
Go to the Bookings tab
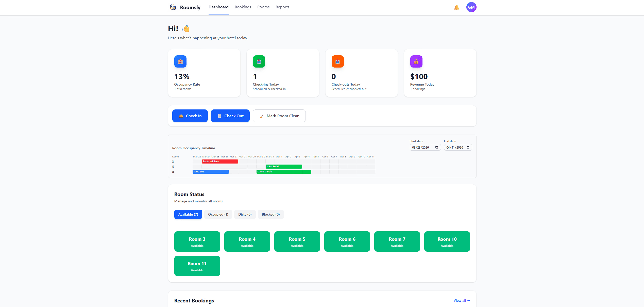click(x=243, y=7)
